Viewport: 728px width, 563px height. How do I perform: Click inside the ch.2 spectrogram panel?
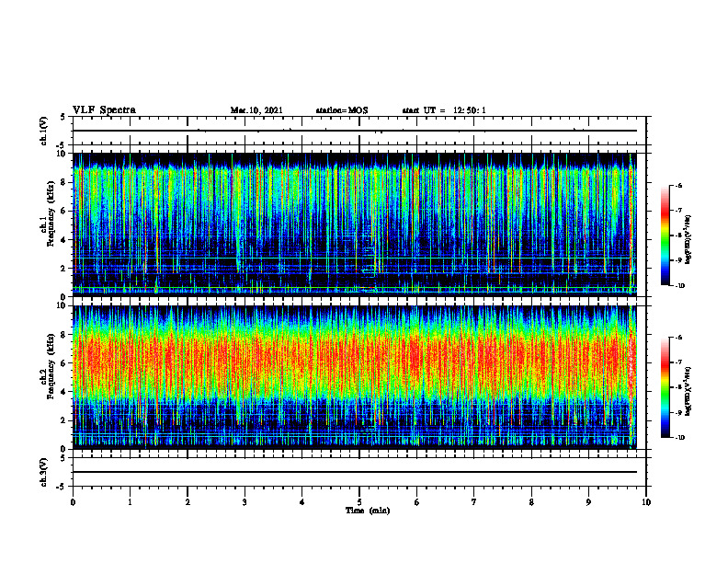pos(355,377)
